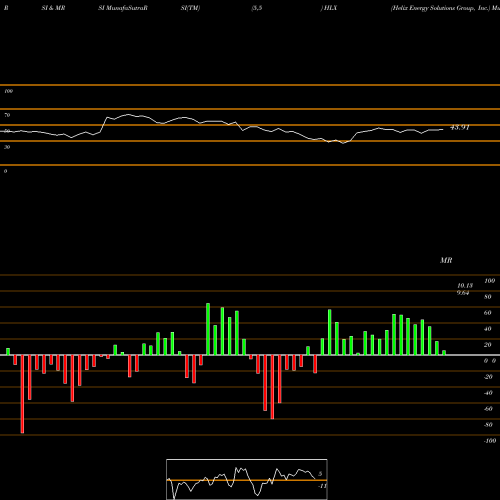The height and width of the screenshot is (500, 500).
Task: Click the 60 label on MR axis
Action: click(x=488, y=313)
